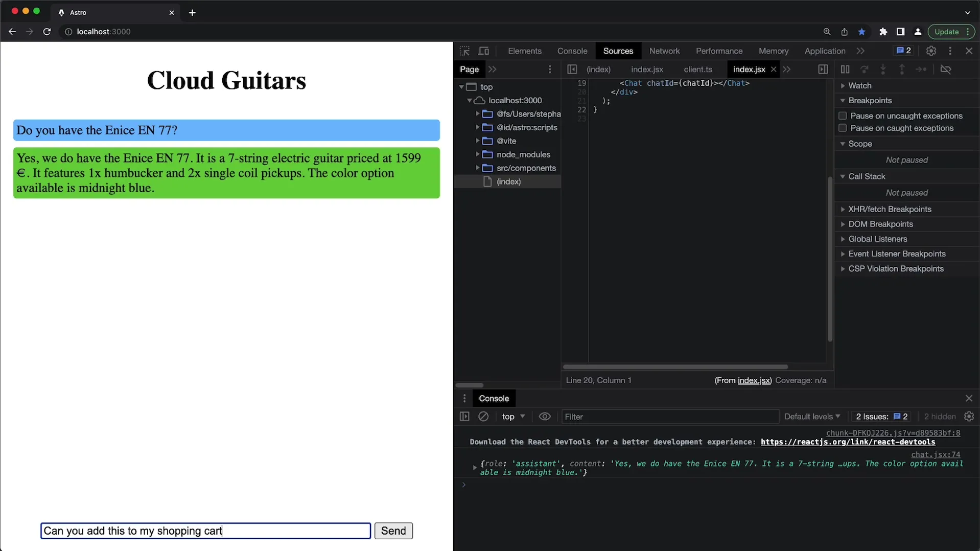The width and height of the screenshot is (980, 551).
Task: Switch to the Network tab
Action: pyautogui.click(x=664, y=51)
